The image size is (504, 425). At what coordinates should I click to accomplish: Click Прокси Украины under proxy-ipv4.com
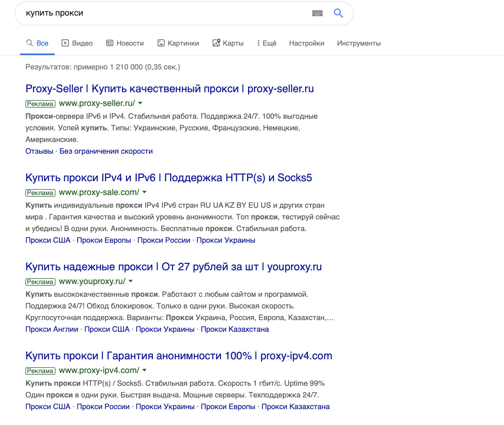click(165, 407)
